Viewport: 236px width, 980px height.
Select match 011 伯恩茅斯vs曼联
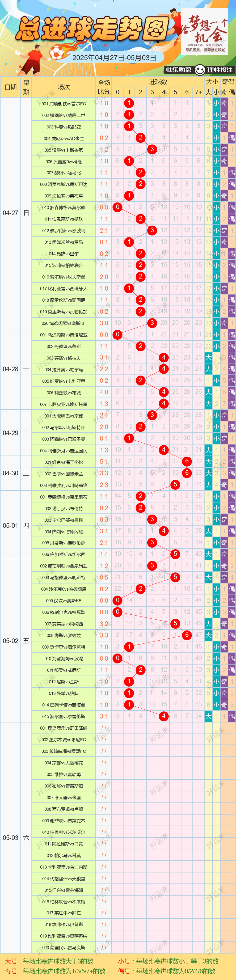click(64, 219)
